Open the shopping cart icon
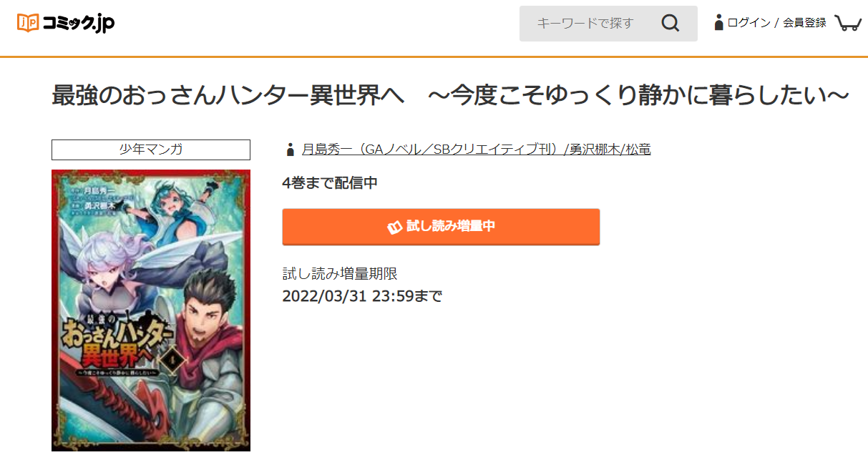This screenshot has height=465, width=868. pos(848,23)
